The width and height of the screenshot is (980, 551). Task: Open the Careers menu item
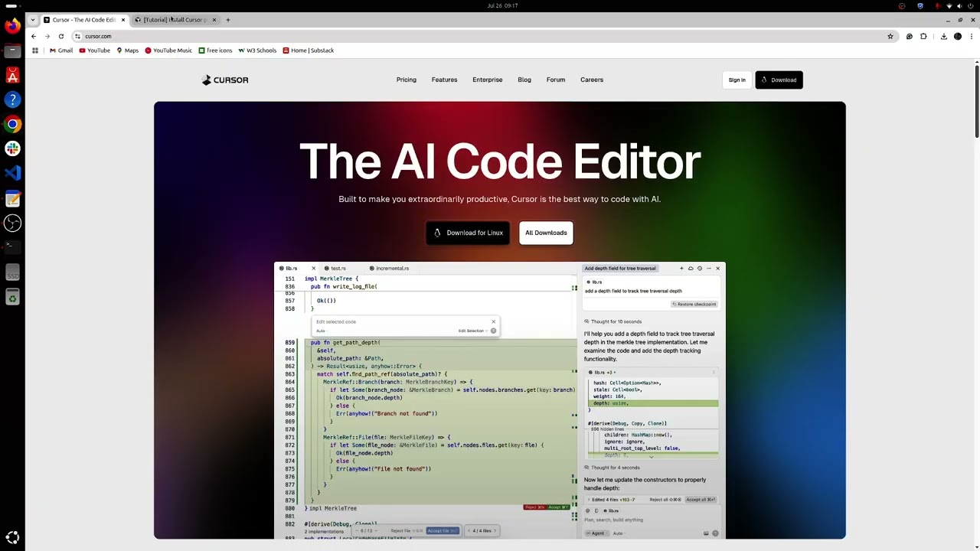pyautogui.click(x=592, y=80)
